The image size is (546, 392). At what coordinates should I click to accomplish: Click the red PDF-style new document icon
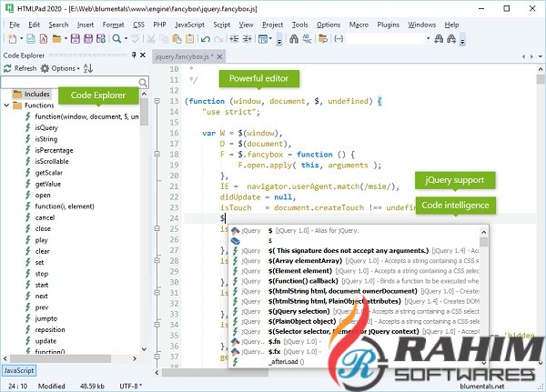(x=44, y=38)
